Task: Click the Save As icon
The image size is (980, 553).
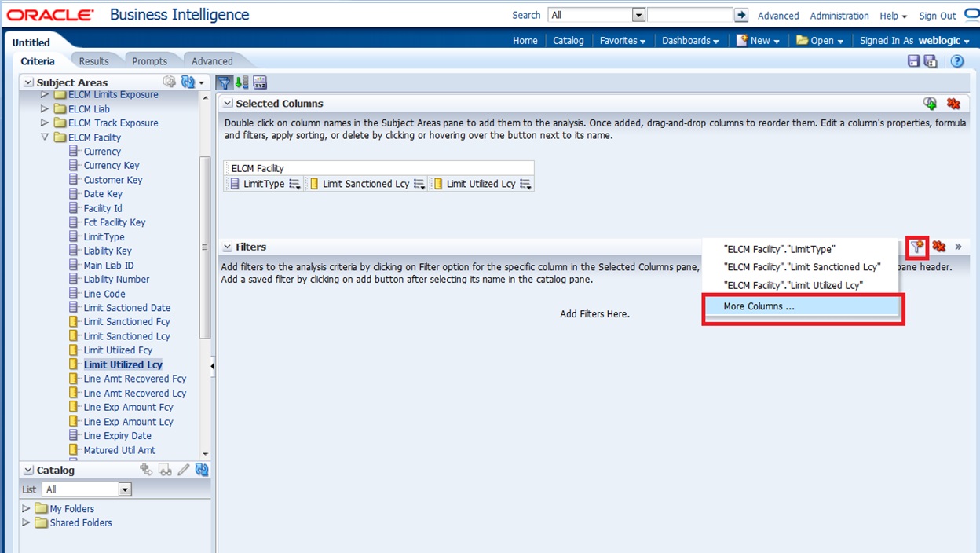Action: pyautogui.click(x=931, y=61)
